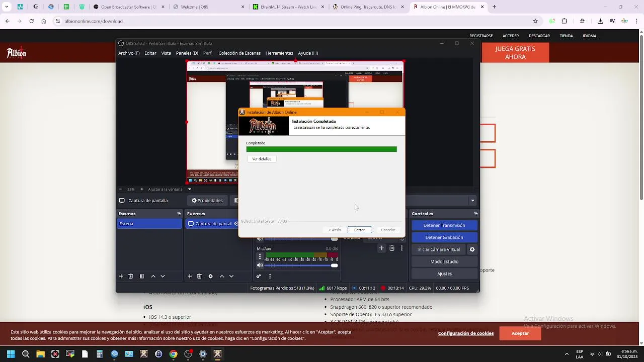
Task: Move the source down in the Fuentes toolbar
Action: pyautogui.click(x=231, y=276)
